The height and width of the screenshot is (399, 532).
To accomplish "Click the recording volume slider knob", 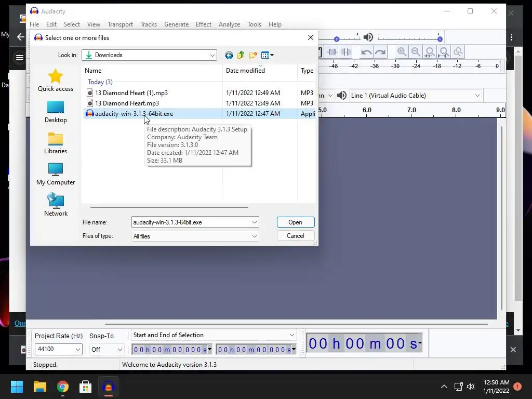I will (x=337, y=39).
